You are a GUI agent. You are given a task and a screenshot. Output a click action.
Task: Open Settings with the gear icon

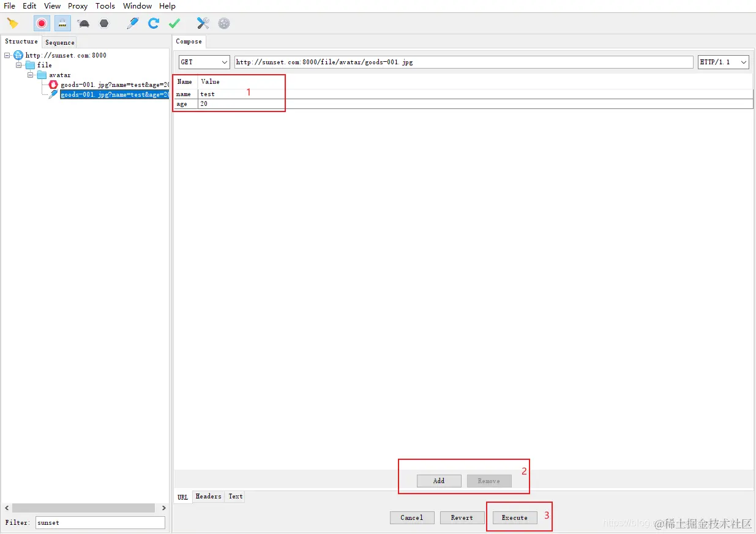(x=224, y=23)
